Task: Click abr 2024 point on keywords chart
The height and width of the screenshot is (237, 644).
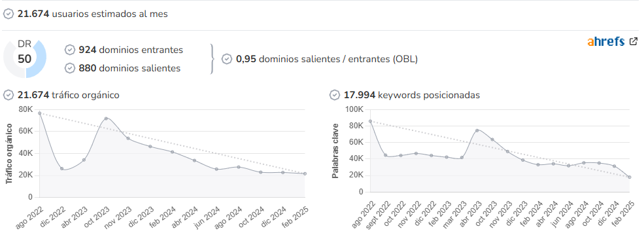Action: click(553, 164)
